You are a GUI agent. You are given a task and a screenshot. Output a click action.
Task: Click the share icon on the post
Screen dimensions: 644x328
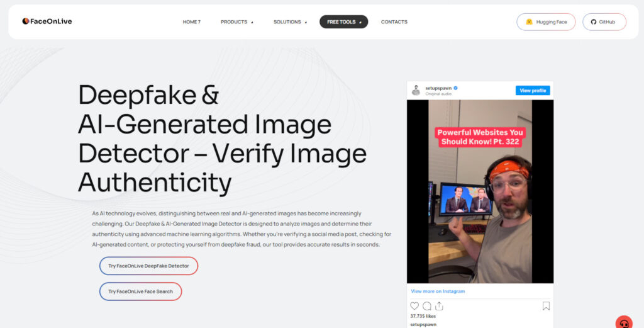tap(439, 306)
